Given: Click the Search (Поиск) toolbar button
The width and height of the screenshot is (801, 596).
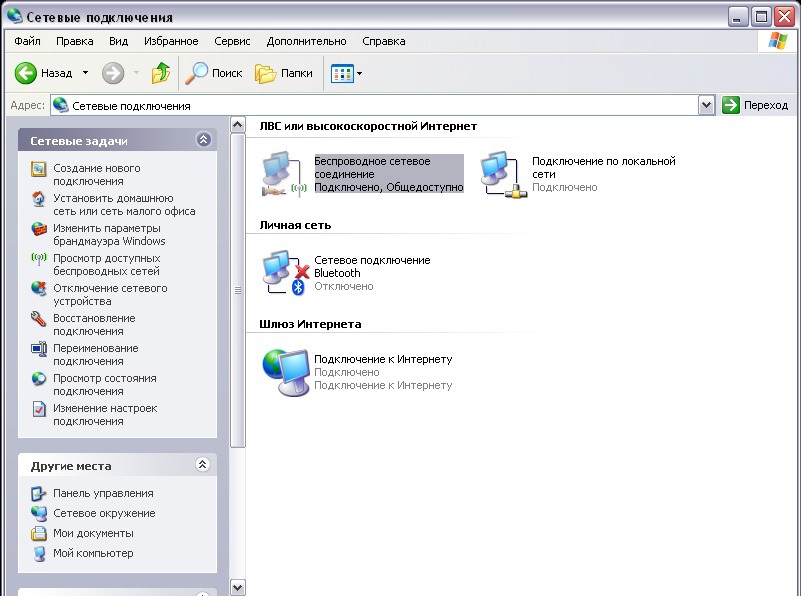Looking at the screenshot, I should (x=215, y=73).
